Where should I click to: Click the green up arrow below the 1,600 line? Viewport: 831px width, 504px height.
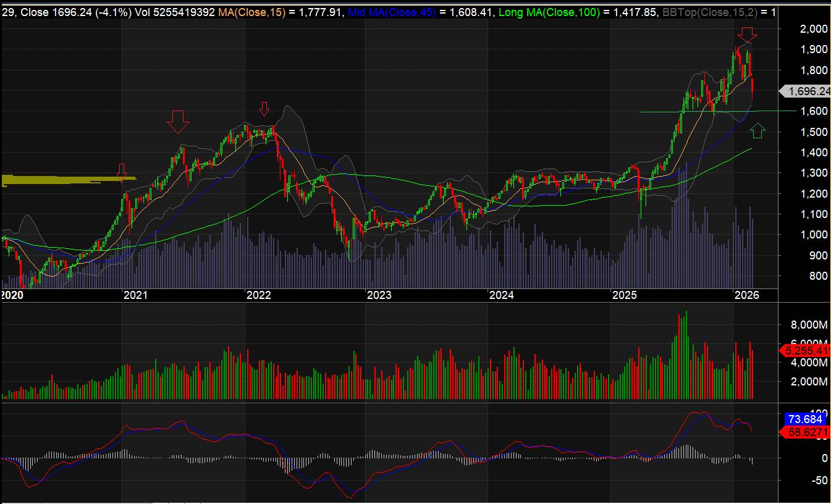758,130
